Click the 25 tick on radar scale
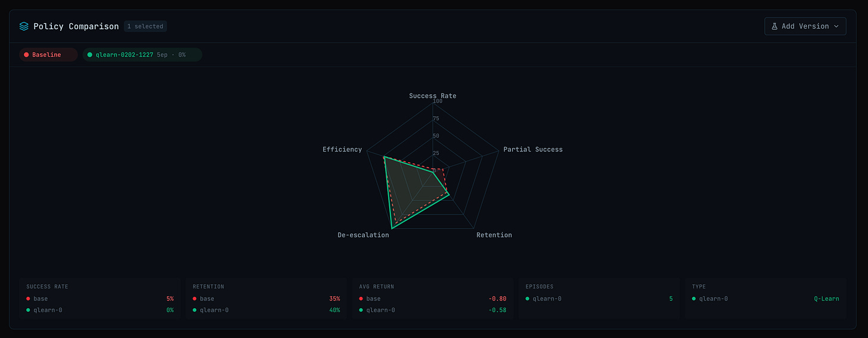This screenshot has height=338, width=868. (x=436, y=153)
